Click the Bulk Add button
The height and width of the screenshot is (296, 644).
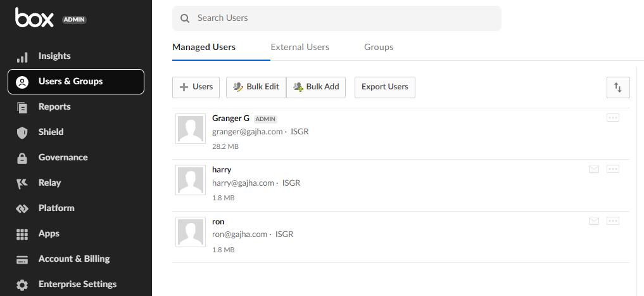point(316,87)
